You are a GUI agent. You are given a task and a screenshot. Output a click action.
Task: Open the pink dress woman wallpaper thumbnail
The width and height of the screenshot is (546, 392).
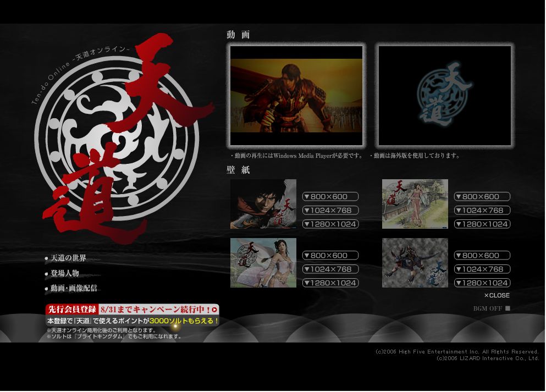(263, 263)
